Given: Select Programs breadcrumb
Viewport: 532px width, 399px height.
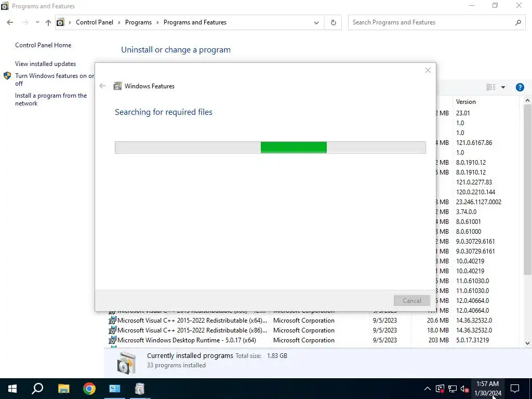Looking at the screenshot, I should pyautogui.click(x=138, y=22).
